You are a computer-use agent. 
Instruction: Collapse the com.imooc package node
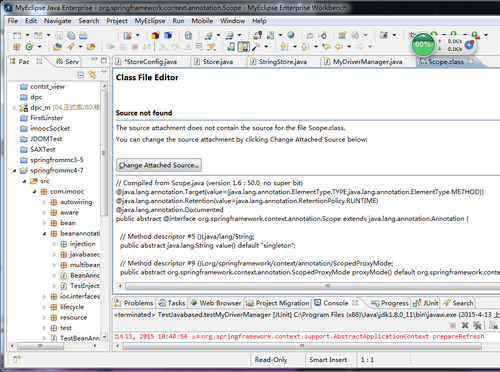(34, 192)
